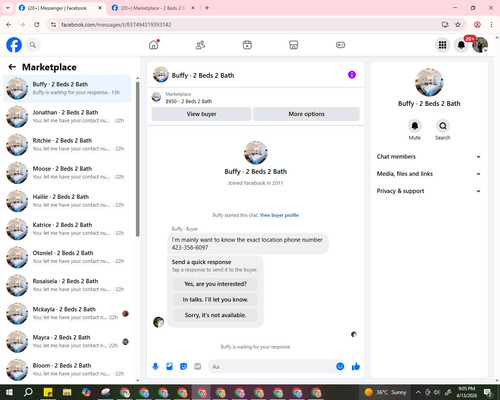Open Buffy's large profile picture in side panel
This screenshot has height=400, width=500.
pyautogui.click(x=429, y=82)
